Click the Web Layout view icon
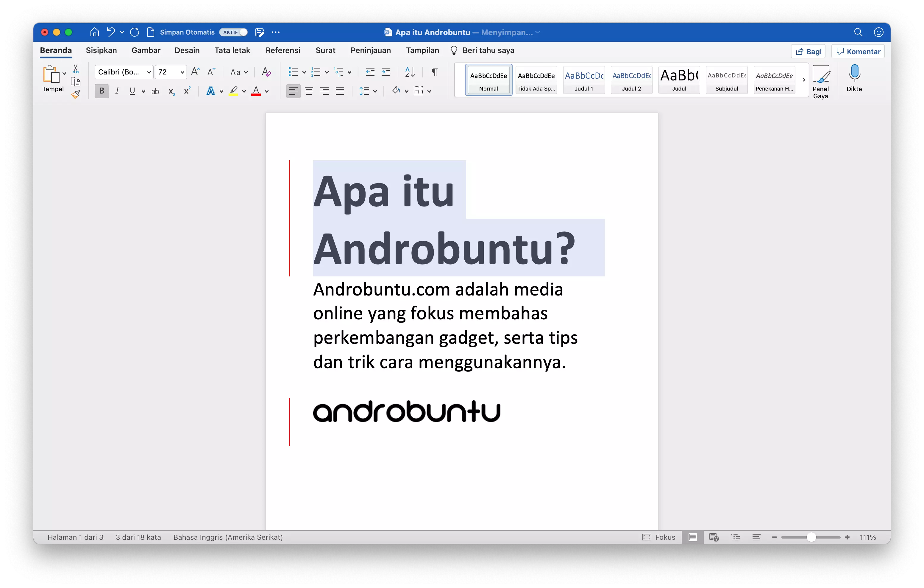Image resolution: width=924 pixels, height=588 pixels. [714, 537]
